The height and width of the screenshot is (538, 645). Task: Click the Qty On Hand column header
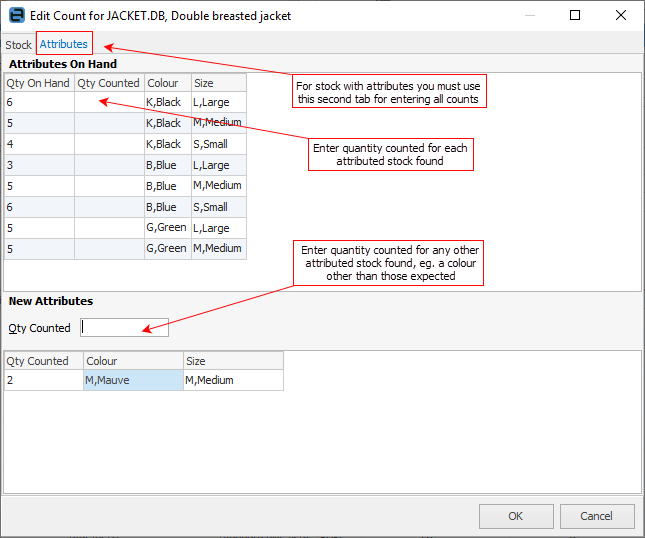[x=39, y=83]
